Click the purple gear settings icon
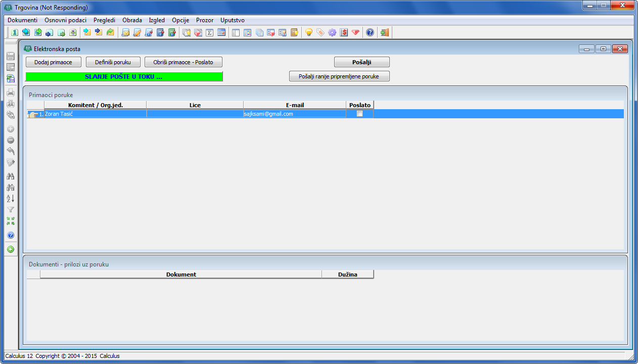The image size is (638, 364). click(x=332, y=32)
